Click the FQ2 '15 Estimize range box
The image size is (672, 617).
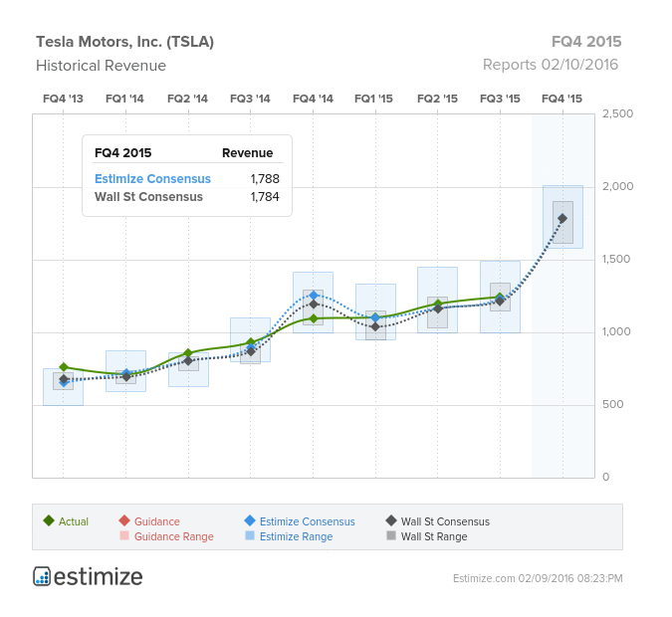pyautogui.click(x=438, y=300)
